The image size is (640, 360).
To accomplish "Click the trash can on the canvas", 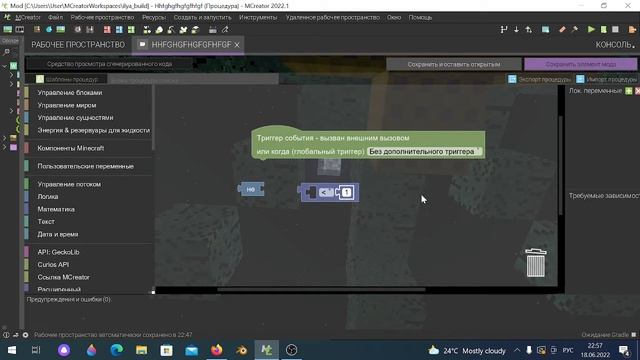I will (x=536, y=263).
